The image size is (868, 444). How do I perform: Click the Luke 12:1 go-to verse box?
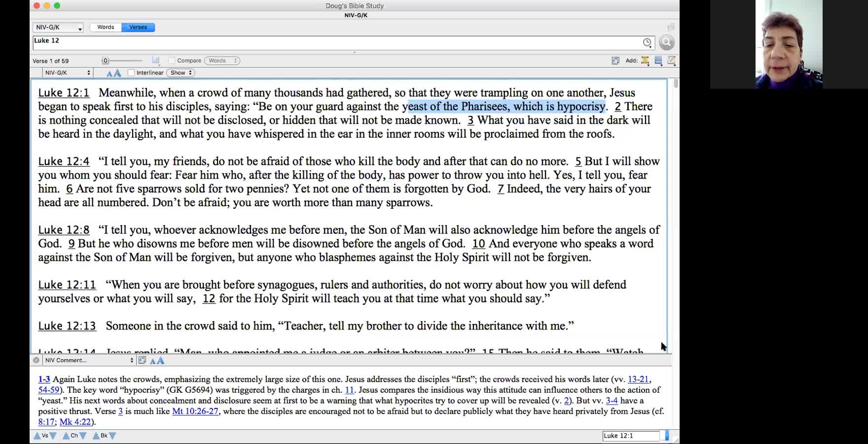(x=631, y=436)
